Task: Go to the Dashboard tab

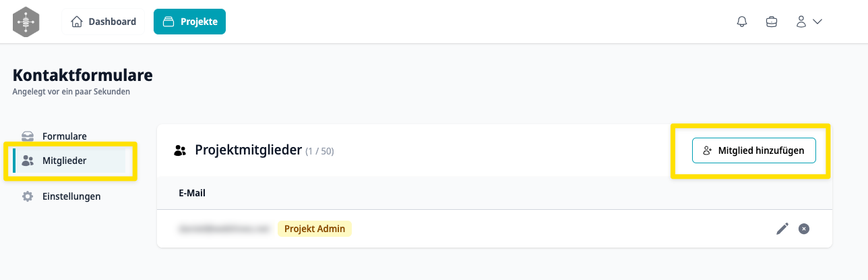Action: 103,22
